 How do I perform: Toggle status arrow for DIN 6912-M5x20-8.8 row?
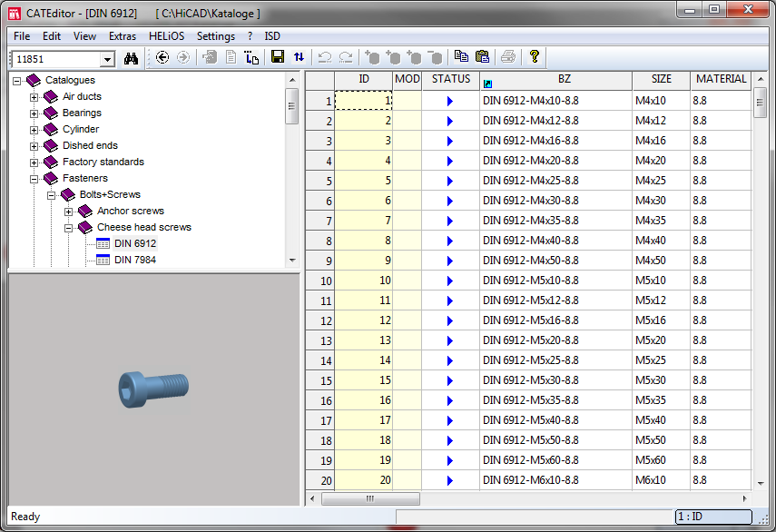(x=450, y=340)
